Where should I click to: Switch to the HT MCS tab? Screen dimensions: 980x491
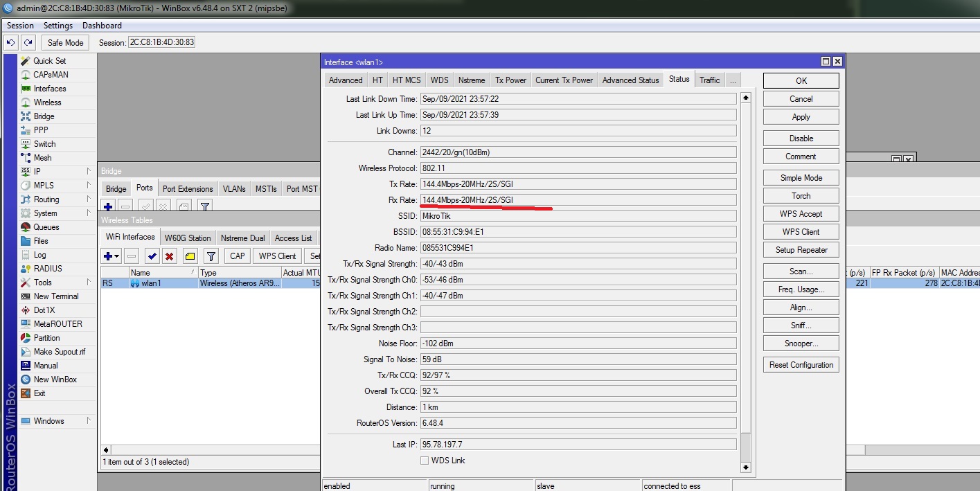(x=406, y=80)
